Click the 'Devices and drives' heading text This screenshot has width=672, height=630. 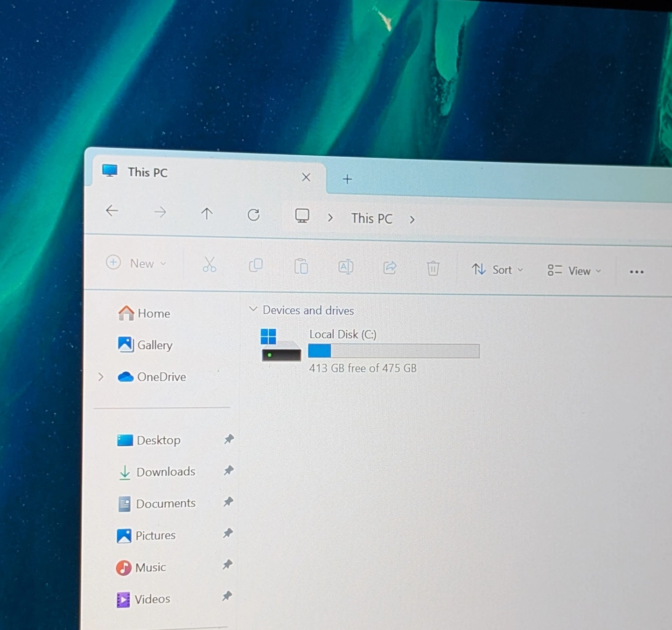tap(308, 311)
